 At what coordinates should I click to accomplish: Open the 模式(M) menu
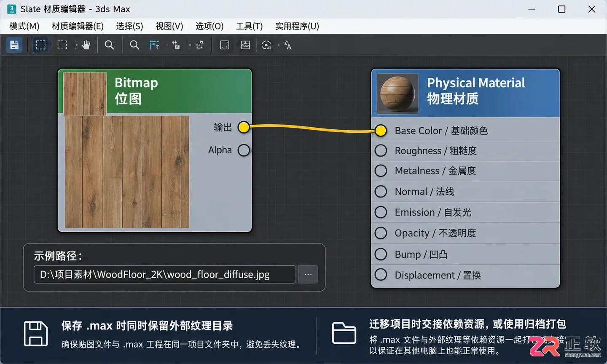coord(24,26)
